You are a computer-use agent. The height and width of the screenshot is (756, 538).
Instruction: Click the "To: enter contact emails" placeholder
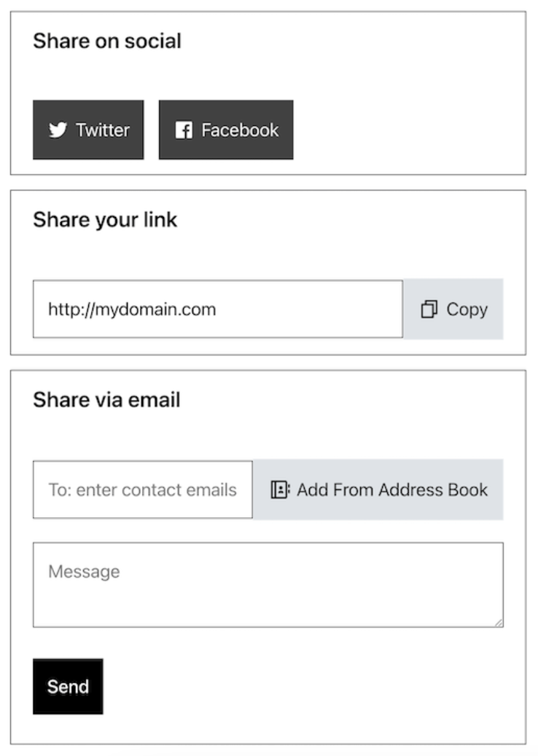pyautogui.click(x=143, y=489)
